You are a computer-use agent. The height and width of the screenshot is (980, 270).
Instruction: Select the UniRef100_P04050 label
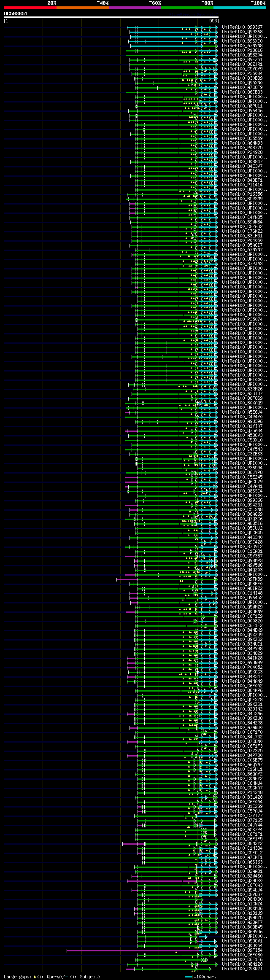pos(242,241)
